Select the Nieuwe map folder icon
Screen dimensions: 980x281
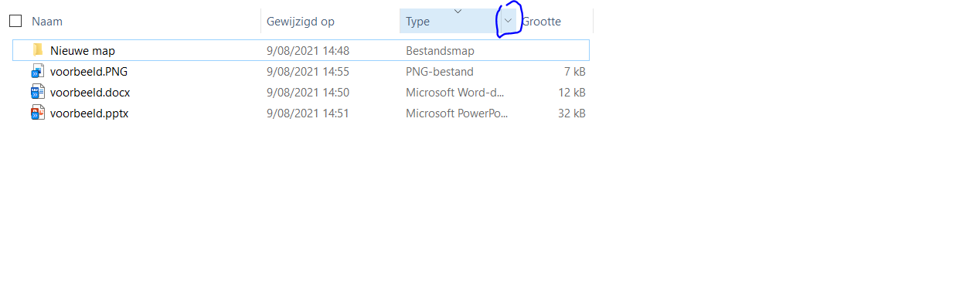point(38,50)
